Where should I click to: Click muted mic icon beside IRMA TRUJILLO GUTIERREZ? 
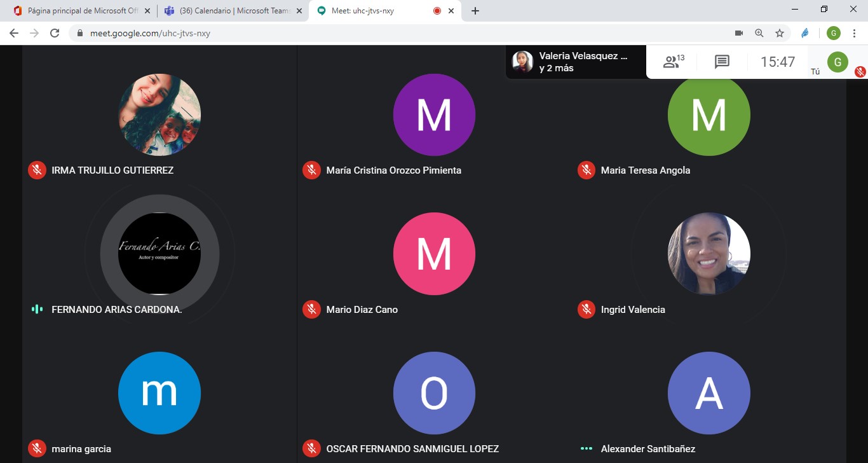[37, 170]
